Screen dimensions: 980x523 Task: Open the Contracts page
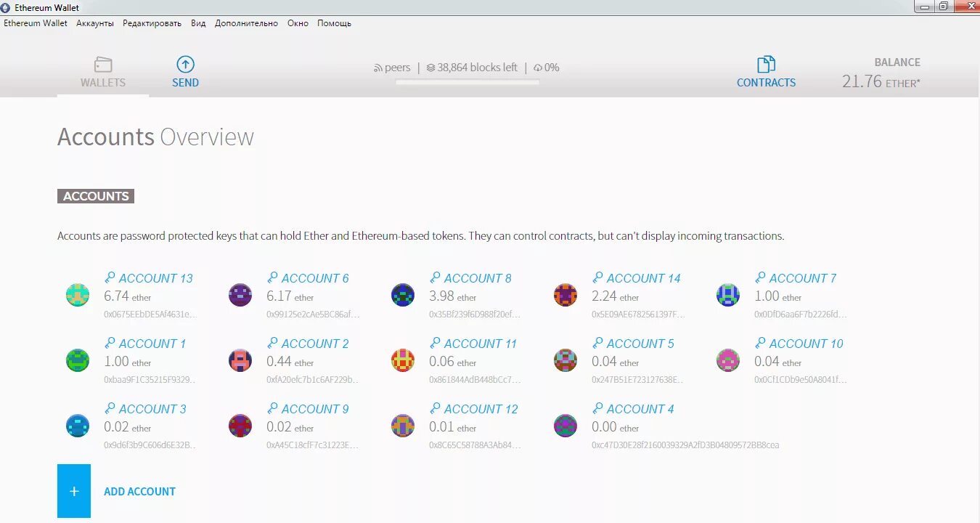click(x=766, y=73)
